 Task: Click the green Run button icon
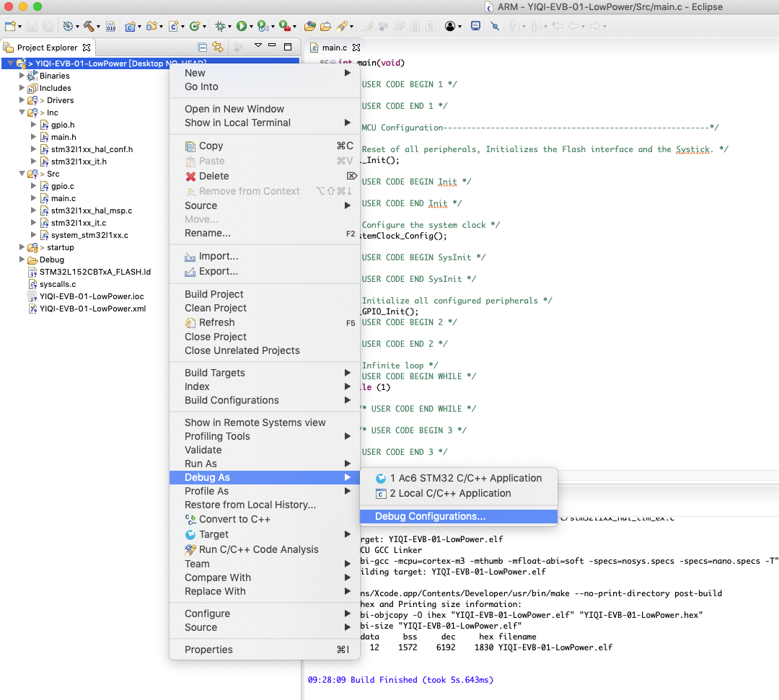pyautogui.click(x=242, y=26)
